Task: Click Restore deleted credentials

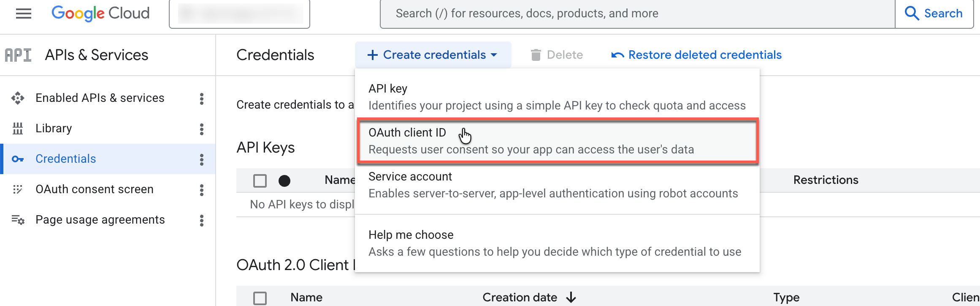Action: pos(696,55)
